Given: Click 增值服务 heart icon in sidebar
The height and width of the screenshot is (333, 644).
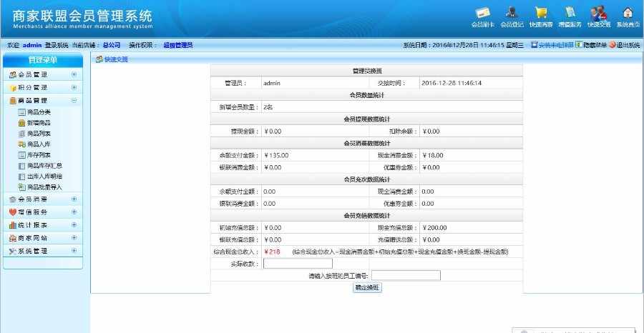Looking at the screenshot, I should point(13,212).
